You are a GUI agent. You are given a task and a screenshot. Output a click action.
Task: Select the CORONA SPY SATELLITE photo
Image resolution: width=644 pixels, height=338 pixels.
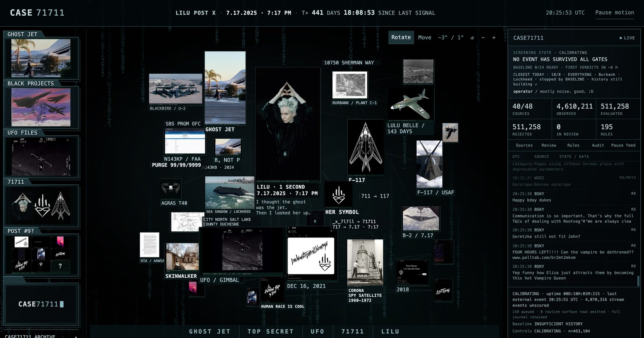tap(365, 263)
